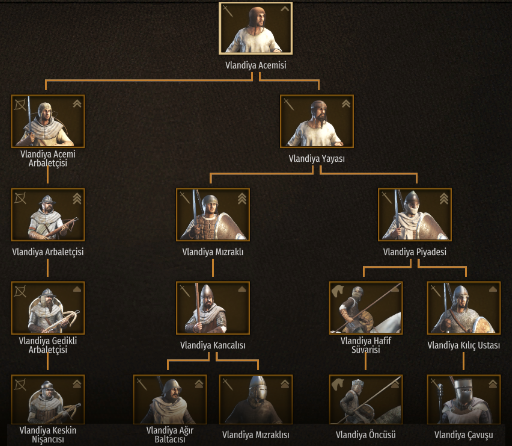
Task: Select the Vlandiya Mızraklısı troop portrait
Action: [x=256, y=399]
